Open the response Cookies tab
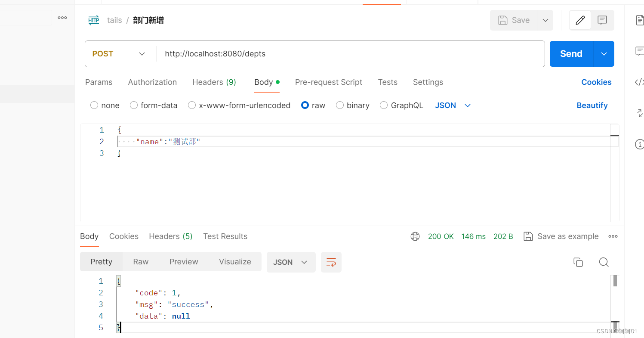The height and width of the screenshot is (338, 644). 124,236
